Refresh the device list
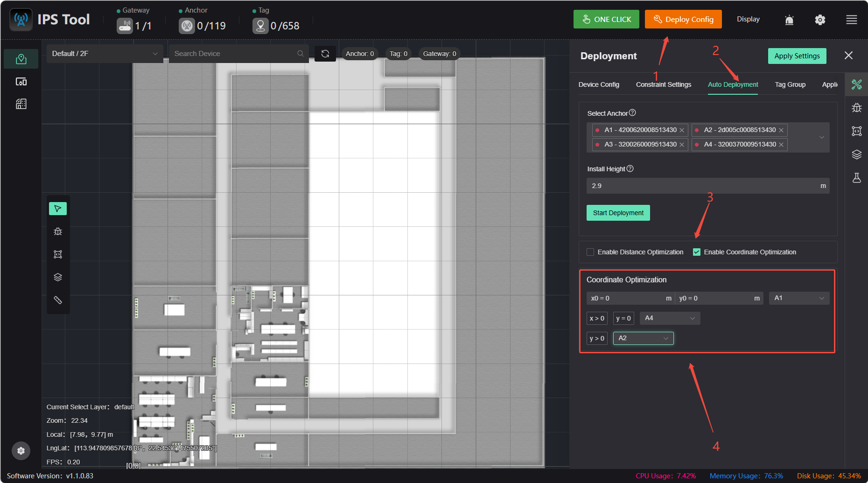The width and height of the screenshot is (868, 483). pyautogui.click(x=325, y=54)
